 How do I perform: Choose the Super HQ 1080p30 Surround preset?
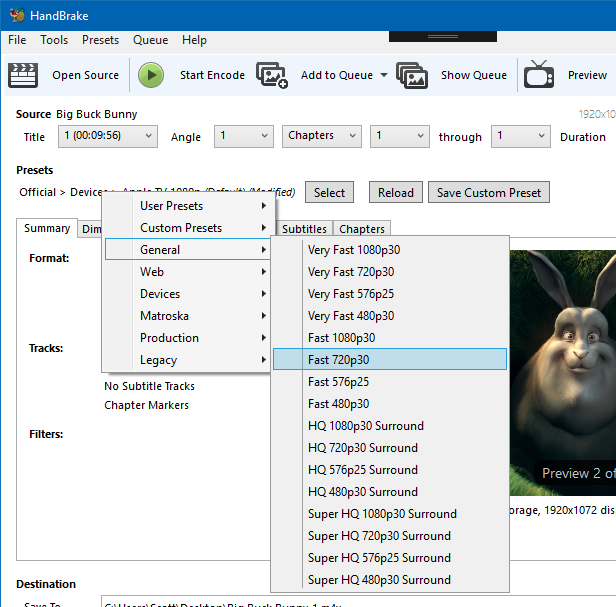390,514
